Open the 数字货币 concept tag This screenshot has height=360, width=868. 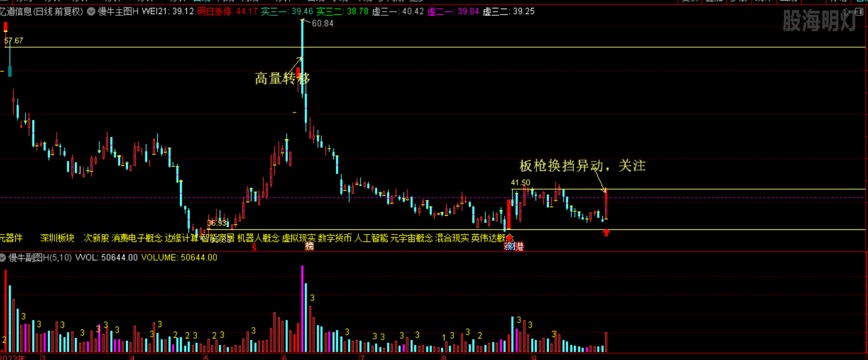click(335, 237)
